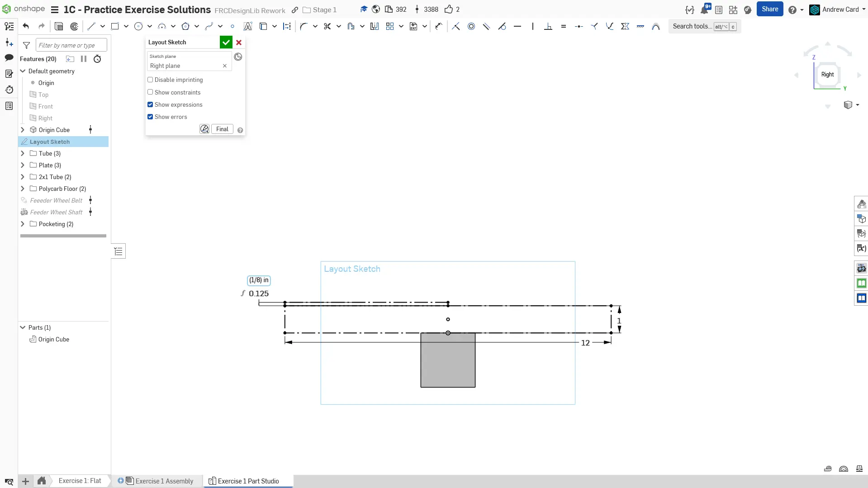
Task: Click the Undo arrow in toolbar
Action: pos(26,26)
